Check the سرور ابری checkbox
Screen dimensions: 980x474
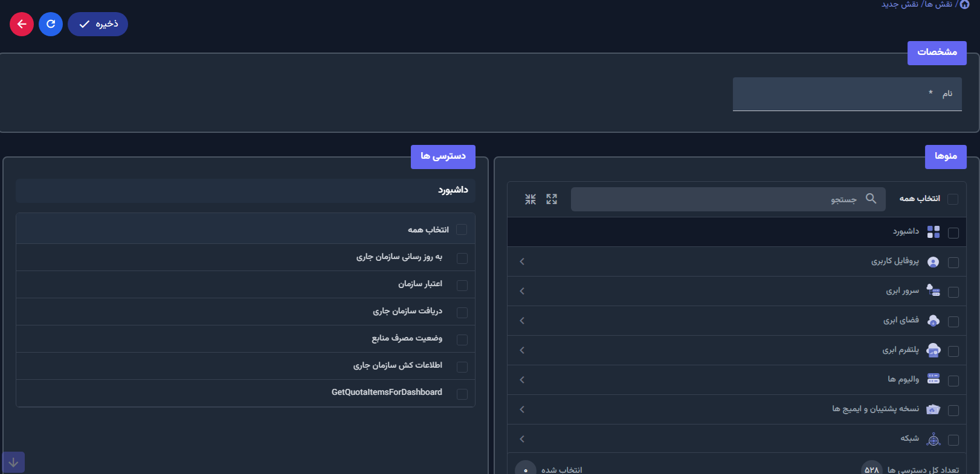(x=953, y=292)
